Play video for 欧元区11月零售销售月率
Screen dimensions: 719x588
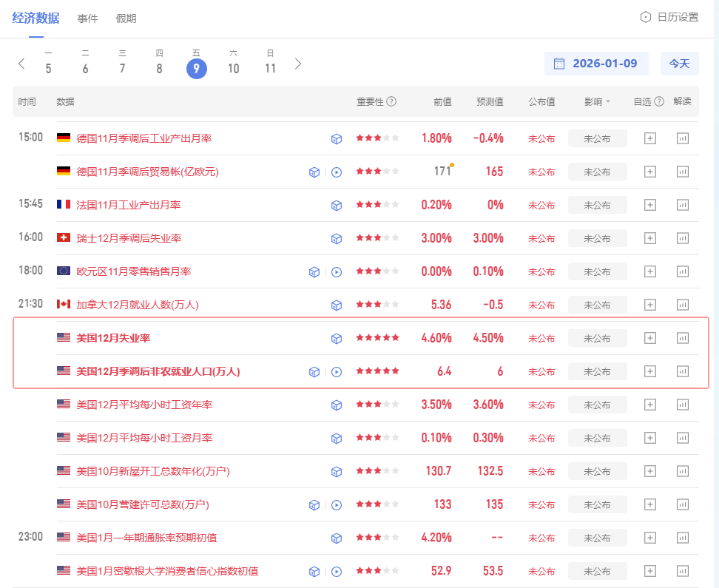pos(337,271)
